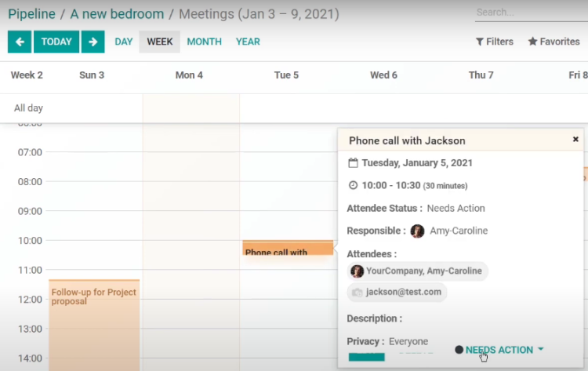Open the Favorites menu
The height and width of the screenshot is (371, 588).
click(554, 42)
